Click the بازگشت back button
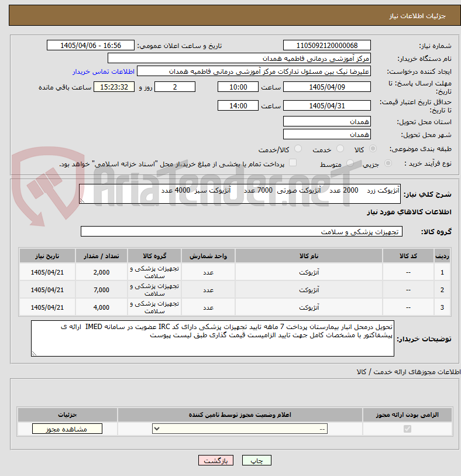 coord(216,460)
